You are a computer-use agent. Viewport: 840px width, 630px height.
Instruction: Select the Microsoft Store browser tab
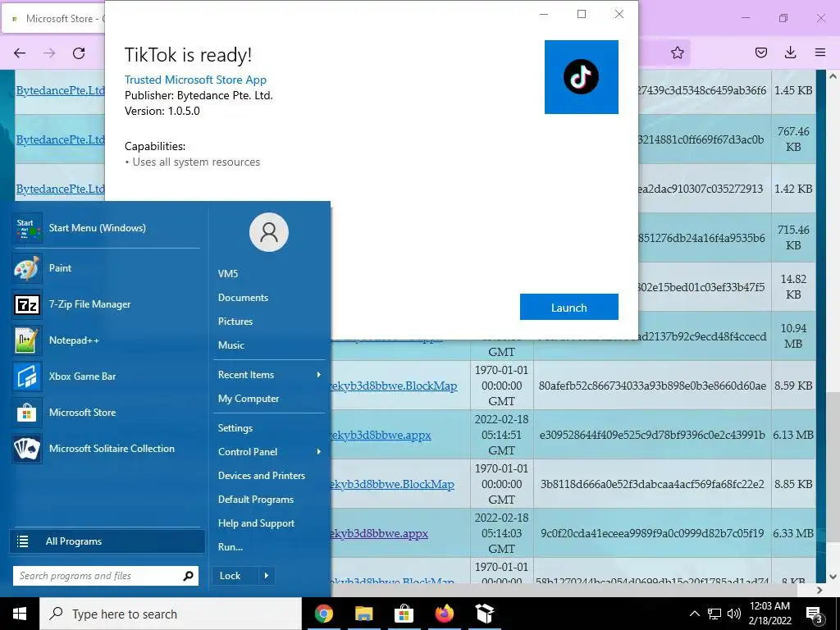[x=54, y=19]
